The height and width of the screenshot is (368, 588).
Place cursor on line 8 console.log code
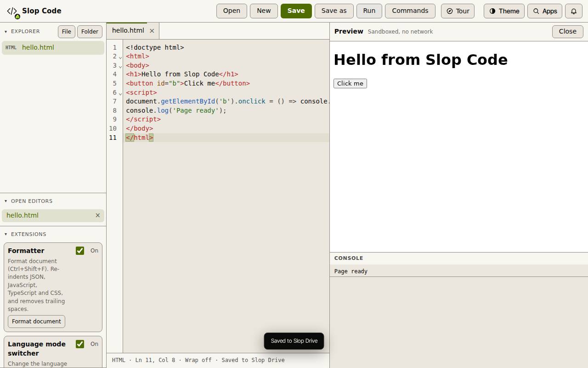click(x=176, y=110)
